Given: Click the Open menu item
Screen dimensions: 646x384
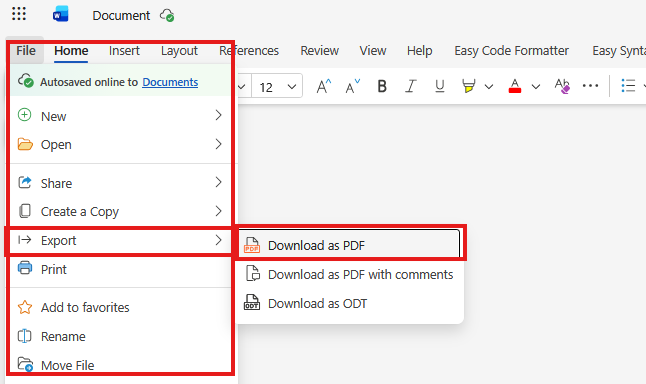Looking at the screenshot, I should click(x=120, y=145).
